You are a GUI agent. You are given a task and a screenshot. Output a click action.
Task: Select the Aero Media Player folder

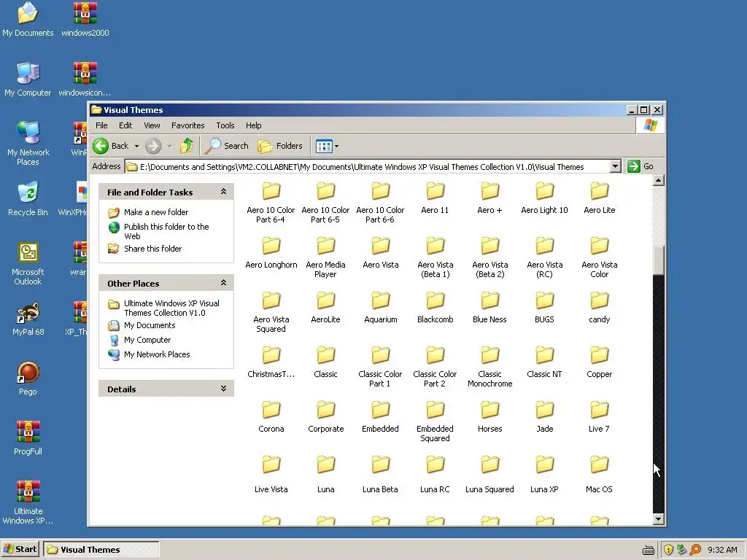[326, 257]
